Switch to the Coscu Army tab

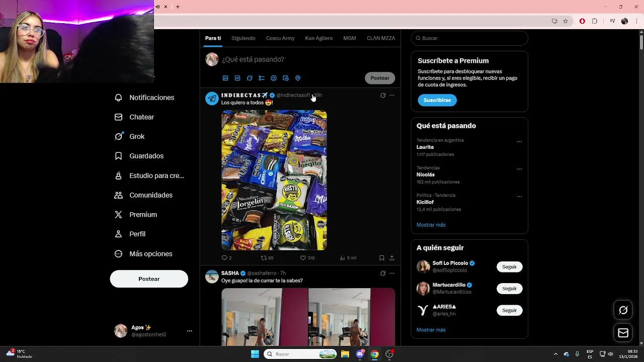[x=280, y=38]
